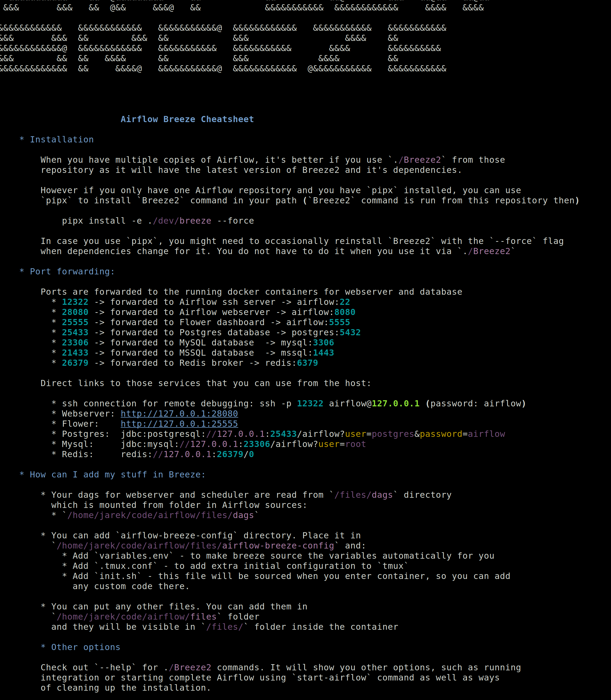The width and height of the screenshot is (611, 700).
Task: Click the /home/jarek/code/airflow/files/dags path
Action: click(160, 515)
